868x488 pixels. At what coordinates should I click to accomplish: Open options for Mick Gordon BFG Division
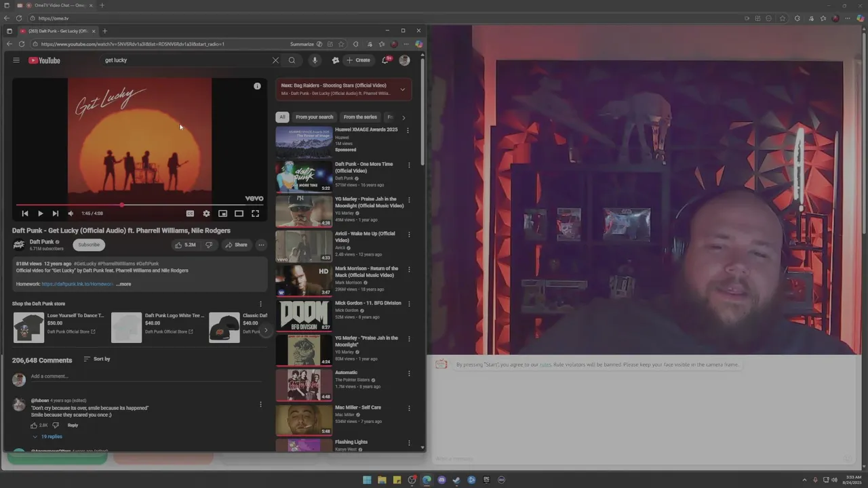point(409,304)
